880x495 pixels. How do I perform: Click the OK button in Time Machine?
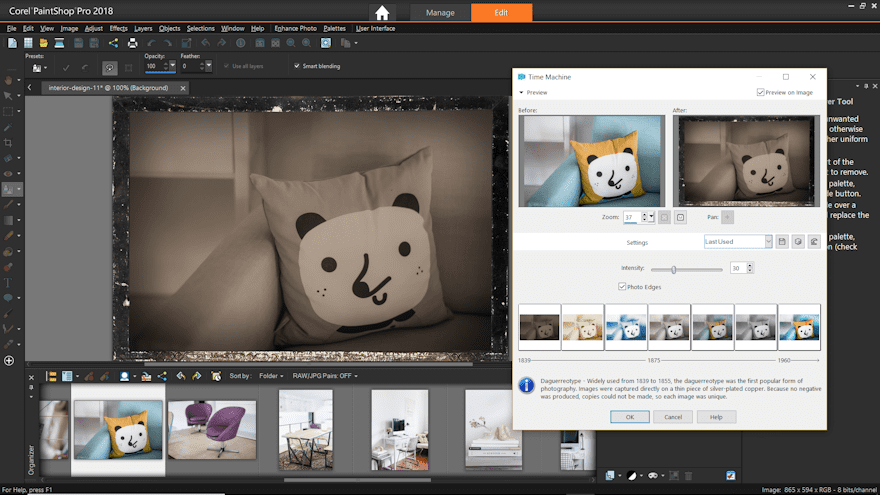click(630, 416)
